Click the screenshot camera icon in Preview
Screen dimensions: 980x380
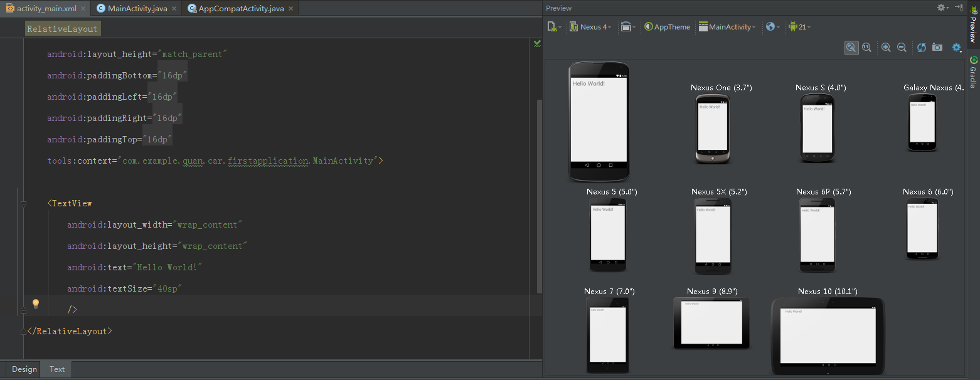tap(937, 47)
